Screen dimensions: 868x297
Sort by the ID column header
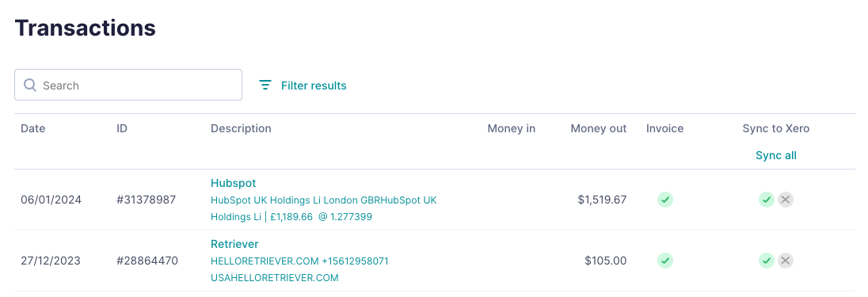pyautogui.click(x=122, y=128)
